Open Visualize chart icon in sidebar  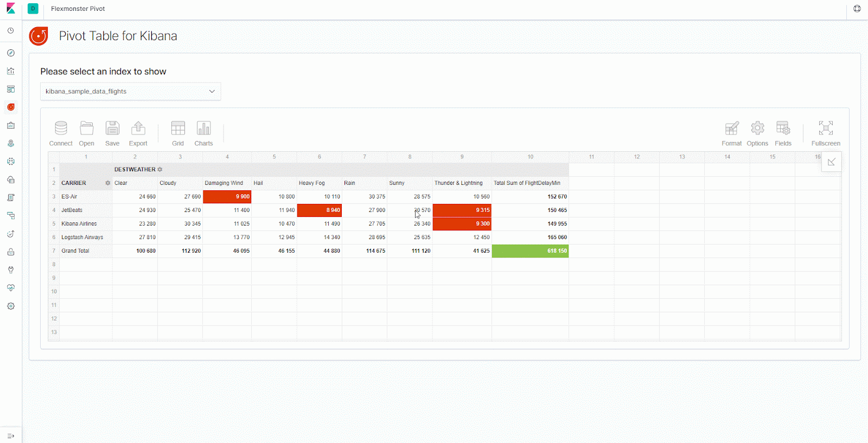coord(11,71)
